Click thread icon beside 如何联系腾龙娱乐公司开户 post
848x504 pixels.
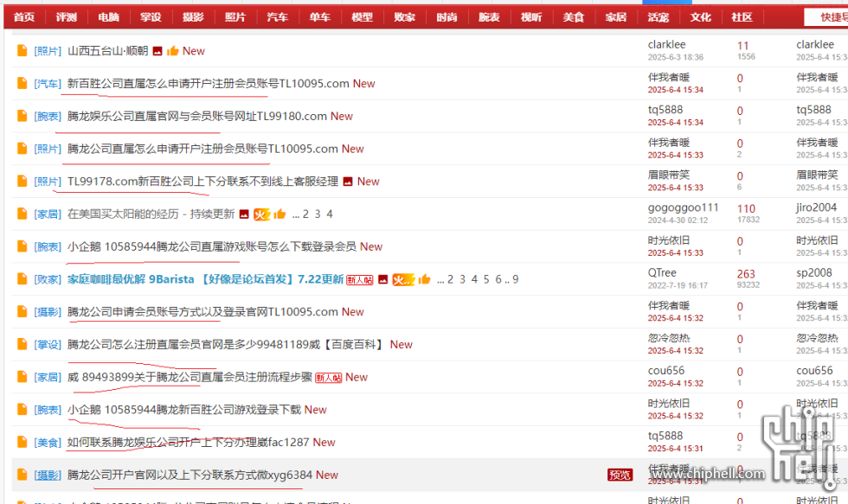[22, 442]
